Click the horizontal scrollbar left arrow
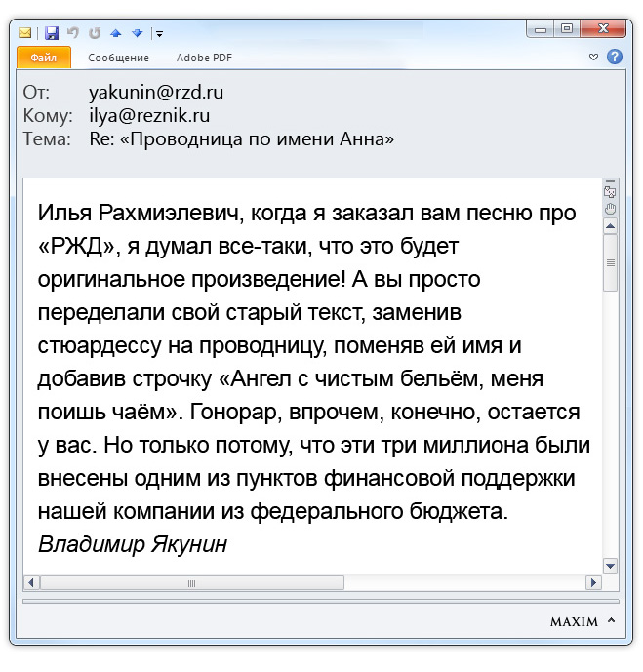 (31, 583)
